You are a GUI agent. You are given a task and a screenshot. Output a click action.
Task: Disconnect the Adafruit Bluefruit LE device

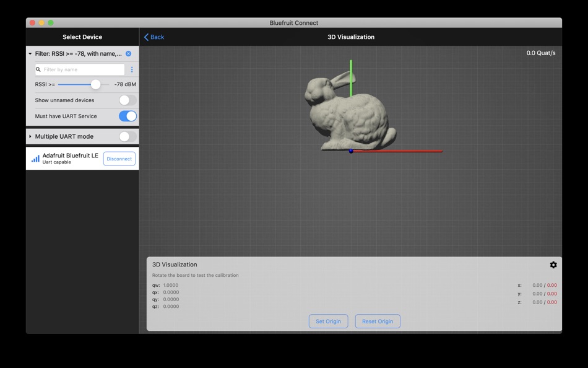coord(119,159)
